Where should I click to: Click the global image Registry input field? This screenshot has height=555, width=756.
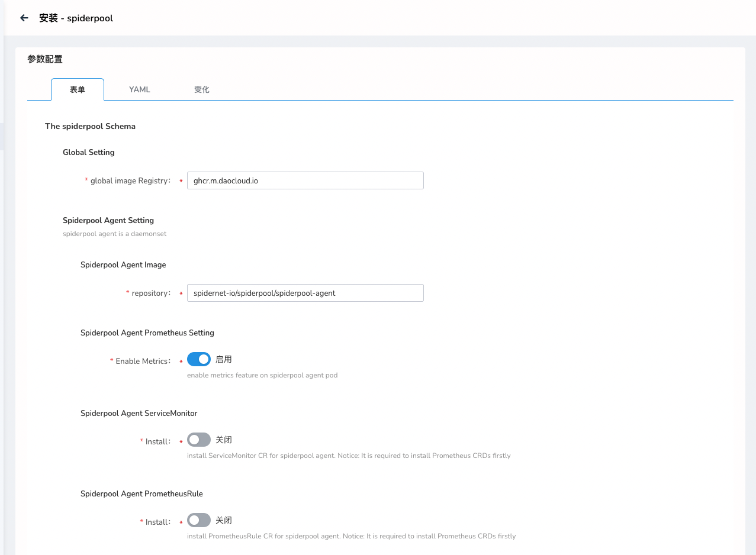[305, 180]
